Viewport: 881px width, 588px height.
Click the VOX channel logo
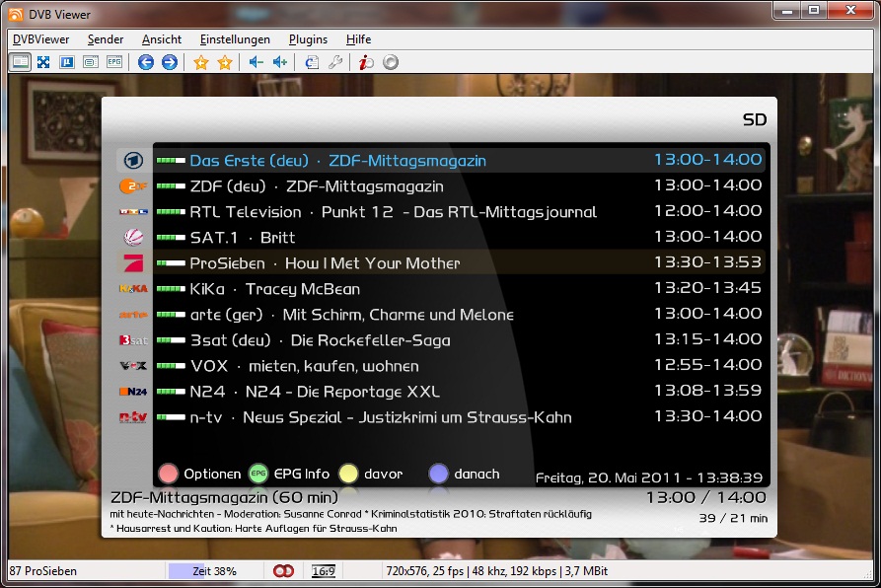[x=133, y=366]
